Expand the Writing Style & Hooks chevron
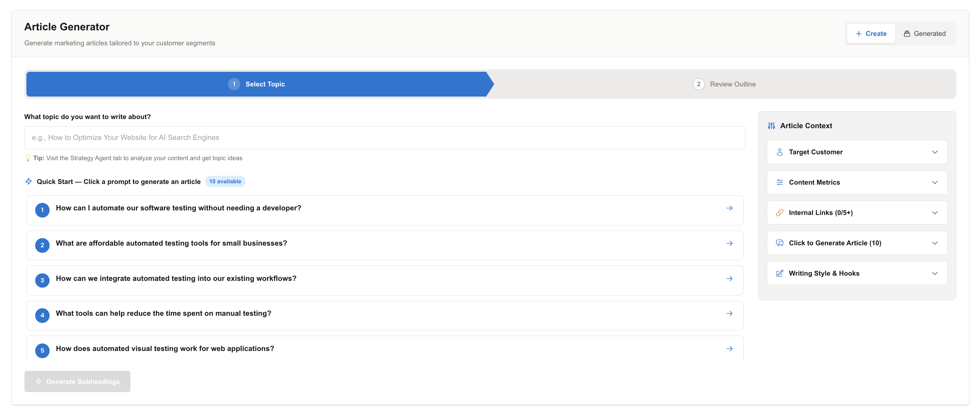Screen dimensions: 980x411 [x=935, y=273]
